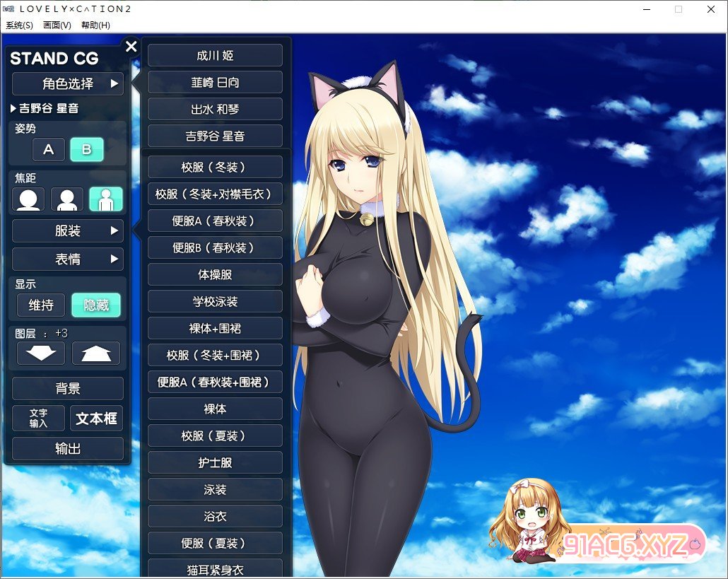
Task: Set display to 维持
Action: tap(41, 305)
